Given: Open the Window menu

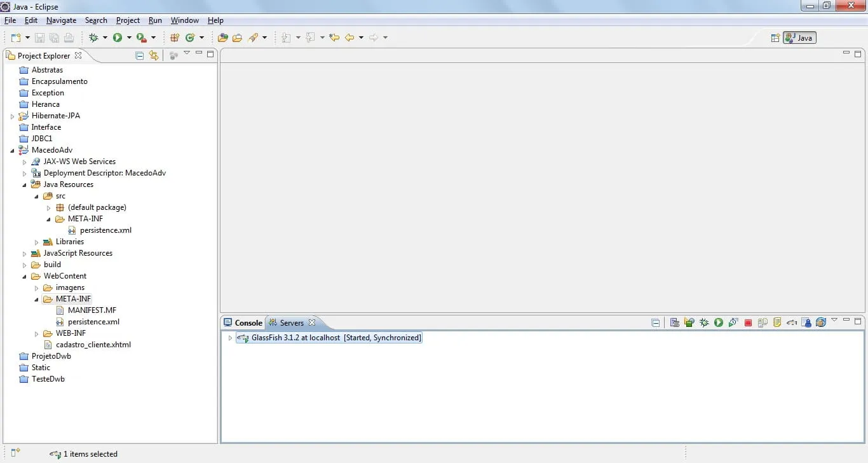Looking at the screenshot, I should click(x=185, y=20).
